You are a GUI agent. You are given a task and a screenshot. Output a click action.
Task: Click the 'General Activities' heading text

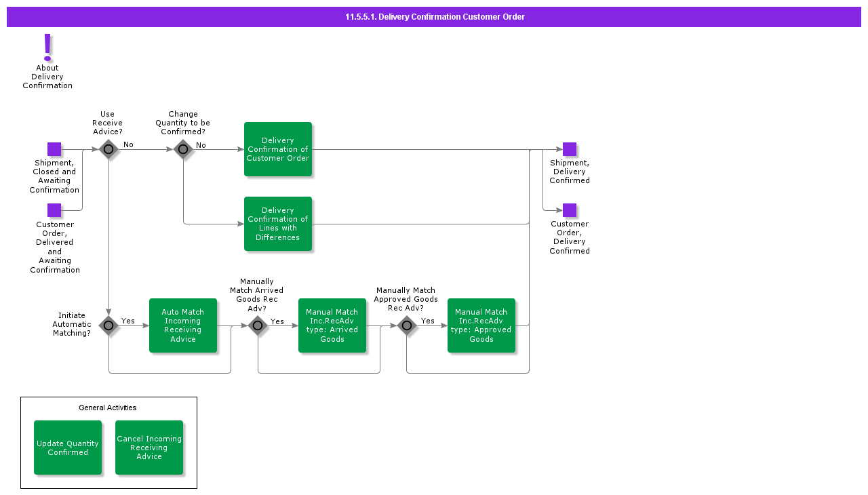click(x=108, y=408)
